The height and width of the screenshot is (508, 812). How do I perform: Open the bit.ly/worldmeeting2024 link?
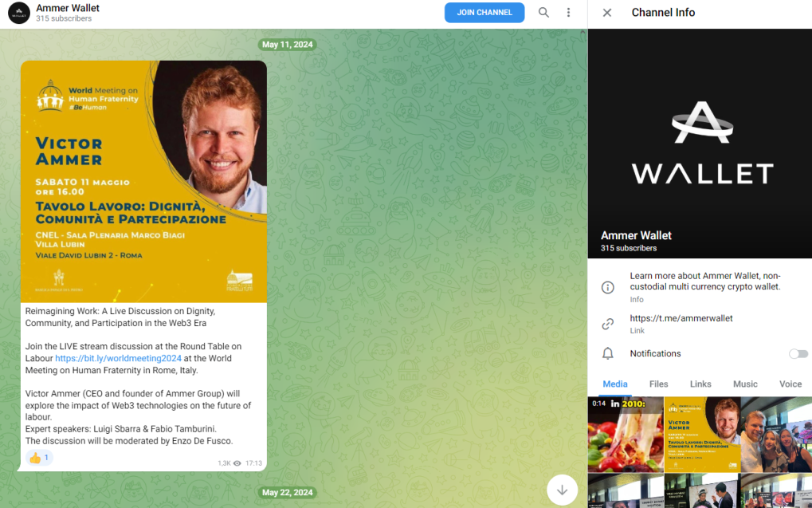[118, 358]
